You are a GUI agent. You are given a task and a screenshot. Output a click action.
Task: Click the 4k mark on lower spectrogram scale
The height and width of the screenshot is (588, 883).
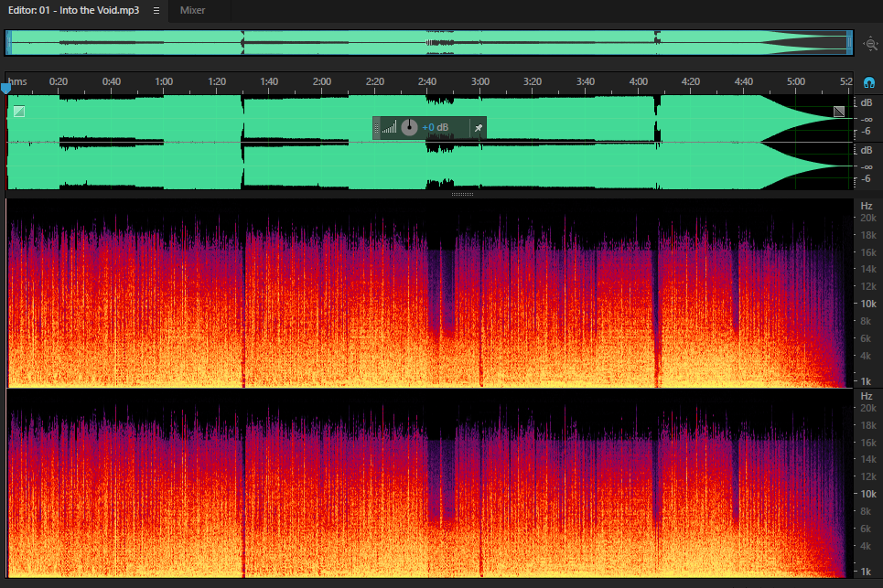[867, 546]
